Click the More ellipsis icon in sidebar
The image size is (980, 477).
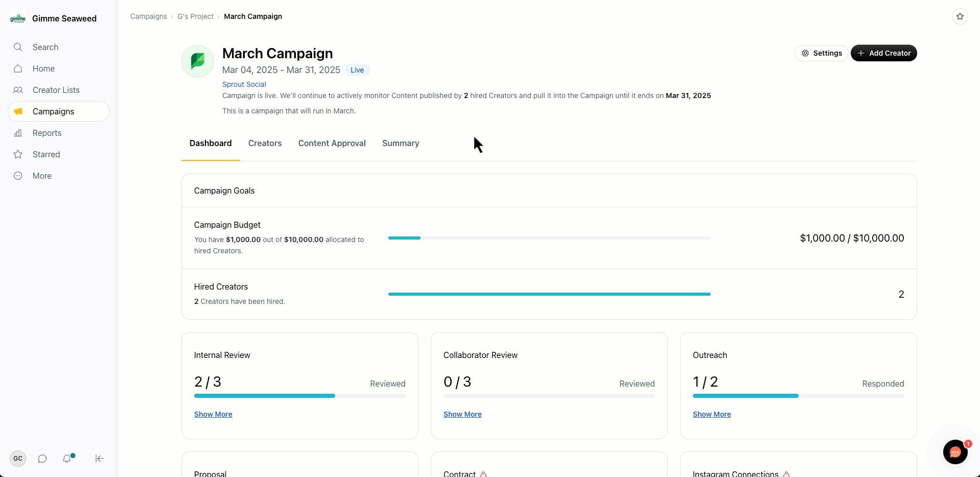tap(18, 176)
